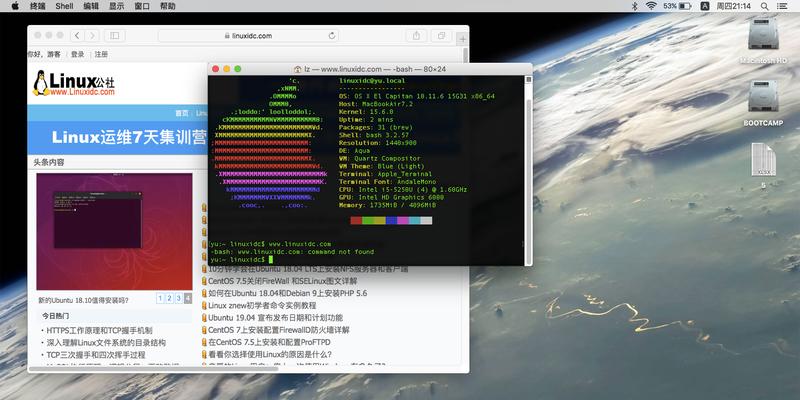Screen dimensions: 800x400
Task: Go forward in Safari
Action: (x=92, y=36)
